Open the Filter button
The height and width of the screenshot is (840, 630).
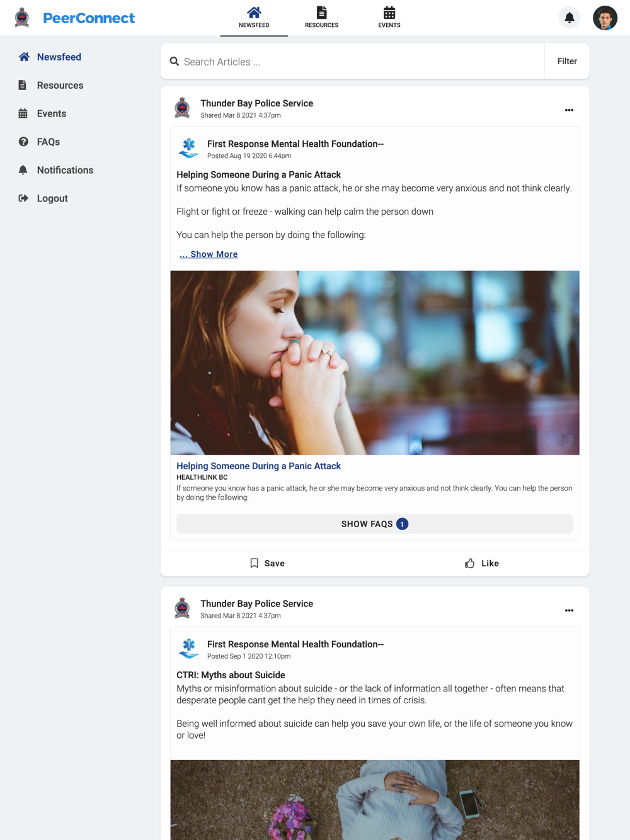[x=567, y=61]
